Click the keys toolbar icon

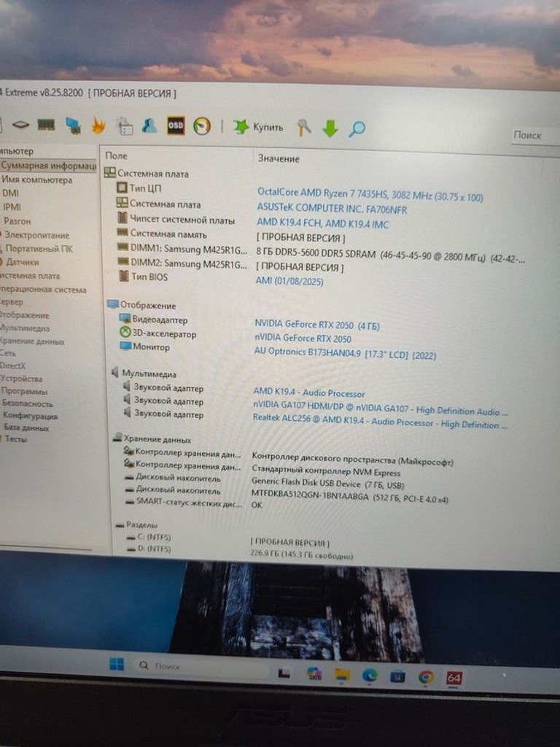tap(304, 128)
